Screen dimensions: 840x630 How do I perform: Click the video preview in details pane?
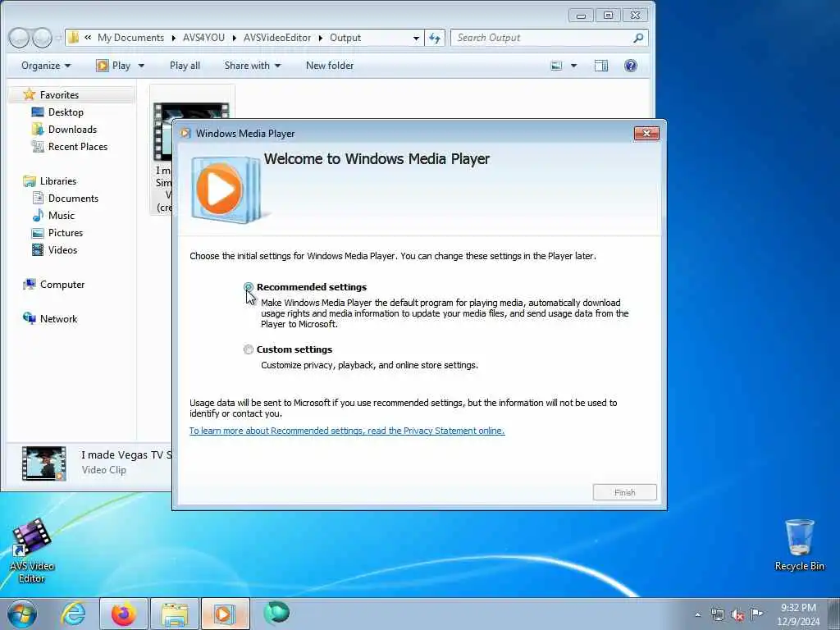44,463
